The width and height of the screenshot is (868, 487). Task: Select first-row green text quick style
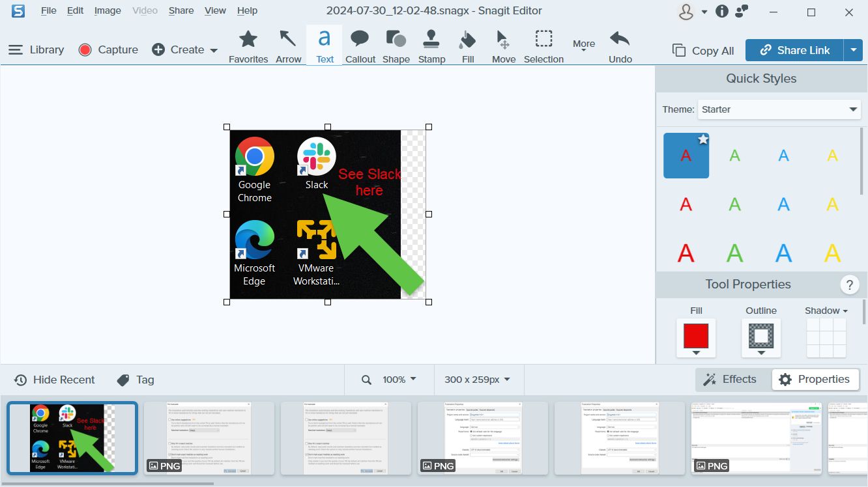[734, 156]
